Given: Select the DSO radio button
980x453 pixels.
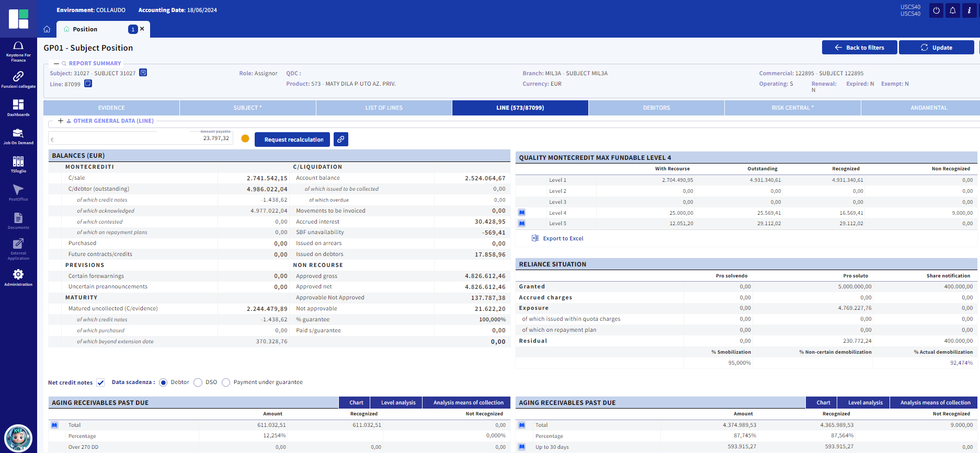Looking at the screenshot, I should pos(198,382).
